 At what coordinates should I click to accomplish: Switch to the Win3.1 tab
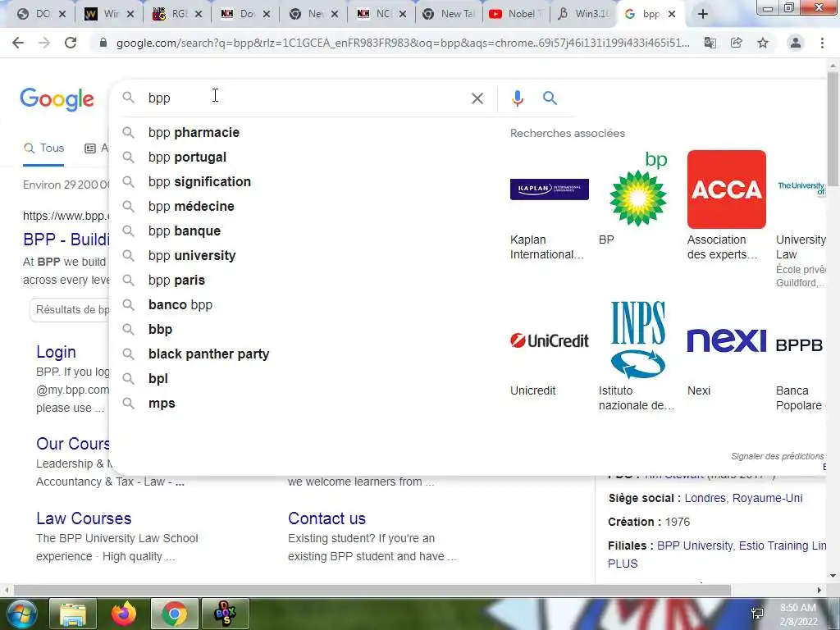click(x=583, y=15)
